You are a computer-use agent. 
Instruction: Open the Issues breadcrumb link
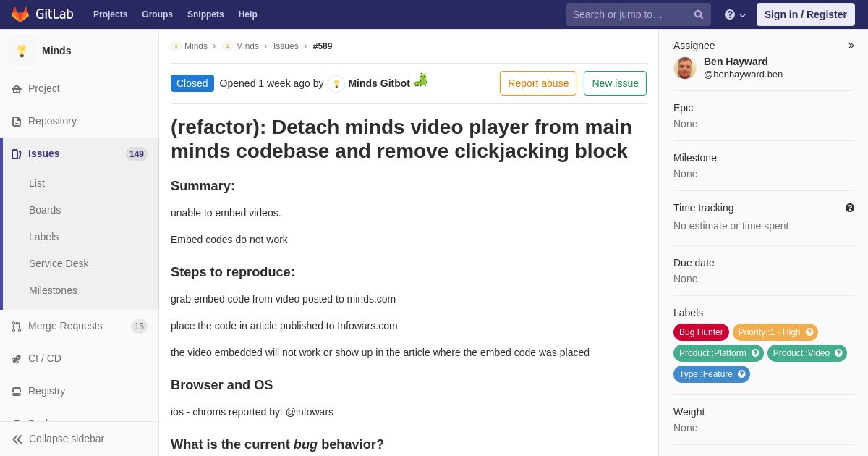(286, 46)
